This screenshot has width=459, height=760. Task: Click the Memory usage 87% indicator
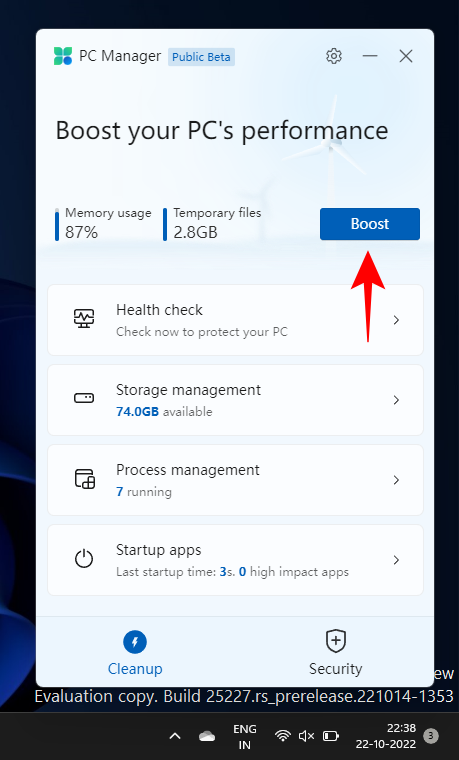coord(103,223)
